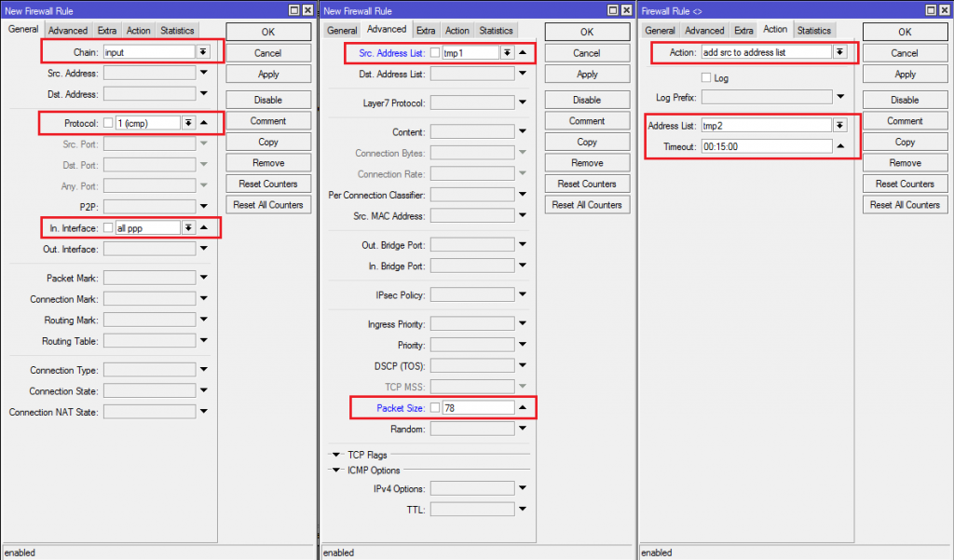Viewport: 954px width, 560px height.
Task: Expand the Connection Mark field arrow
Action: (204, 299)
